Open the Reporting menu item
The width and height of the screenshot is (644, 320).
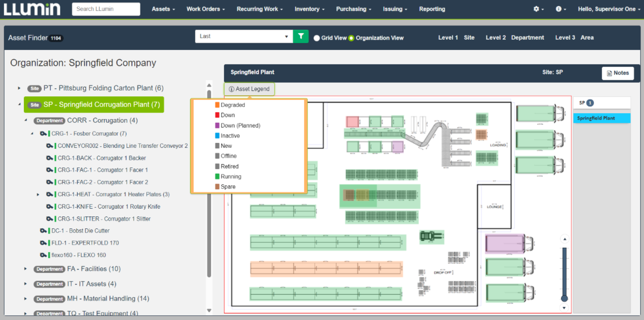432,9
